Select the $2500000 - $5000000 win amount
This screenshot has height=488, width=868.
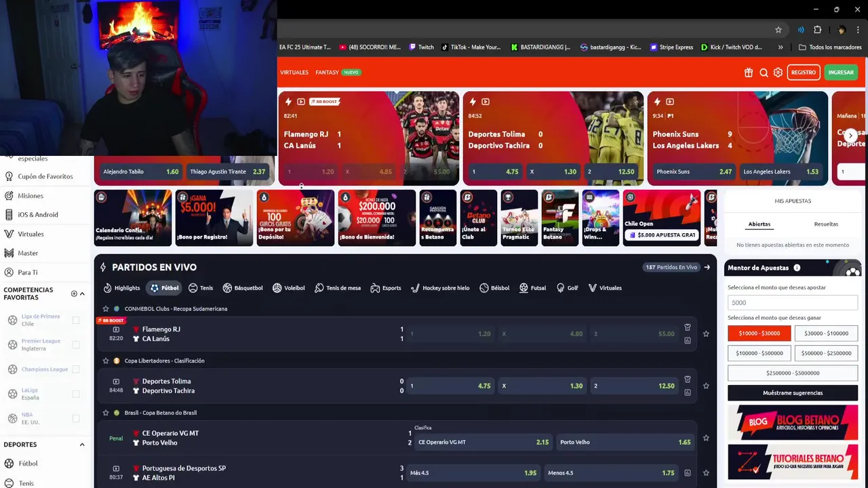[x=793, y=373]
